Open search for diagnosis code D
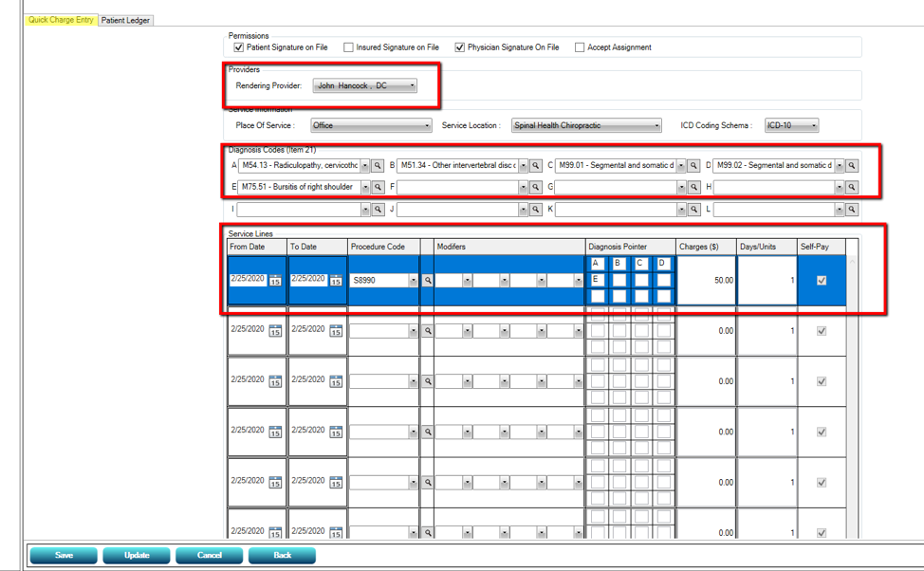 point(852,166)
